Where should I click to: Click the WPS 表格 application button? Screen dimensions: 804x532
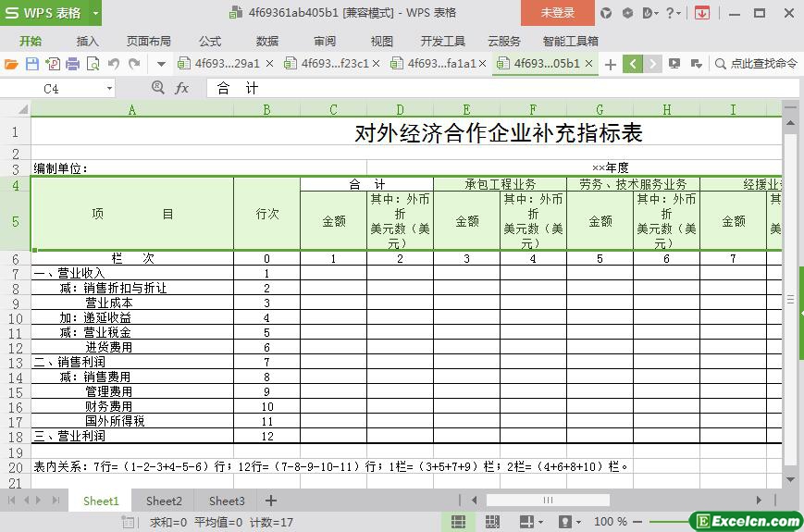coord(44,13)
